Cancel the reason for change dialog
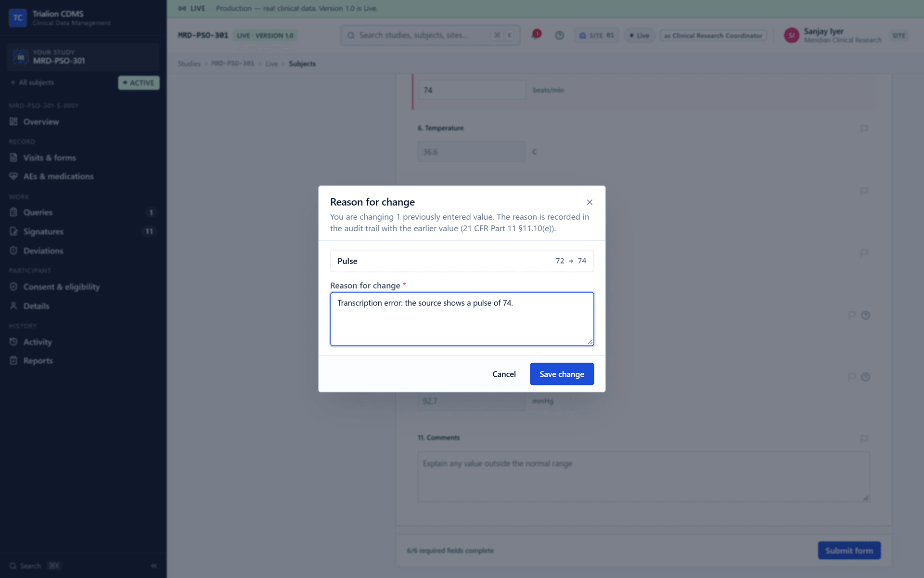924x578 pixels. (x=504, y=374)
